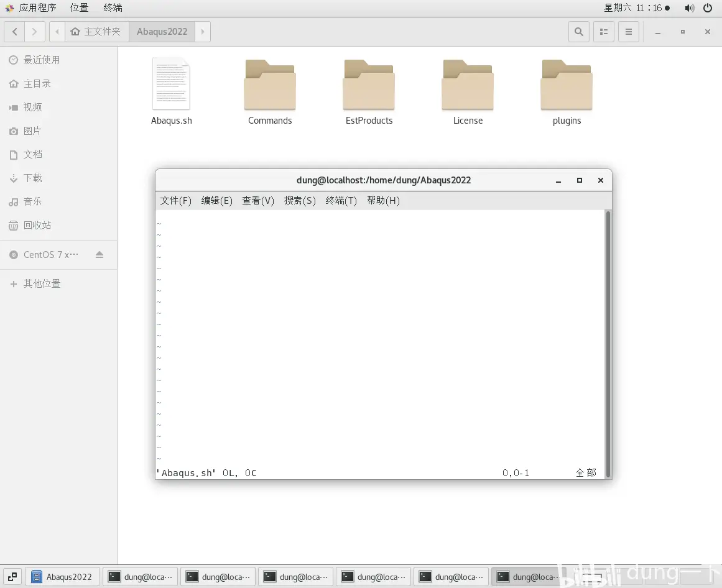Open 其他位置 in the sidebar

pos(42,283)
